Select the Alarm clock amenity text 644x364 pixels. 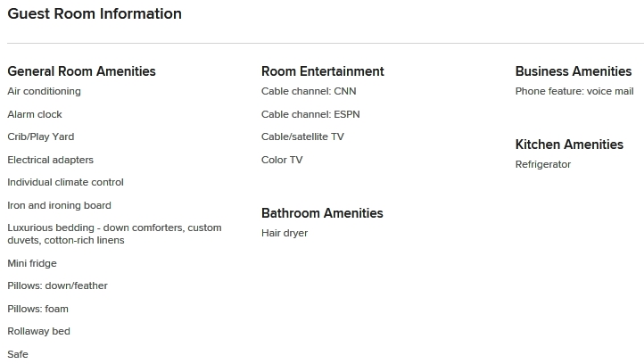(x=35, y=114)
